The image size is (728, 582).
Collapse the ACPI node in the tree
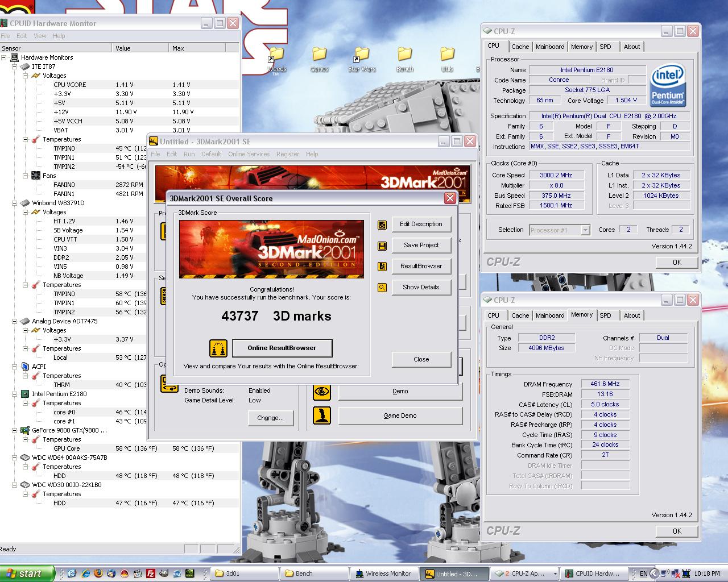(15, 367)
